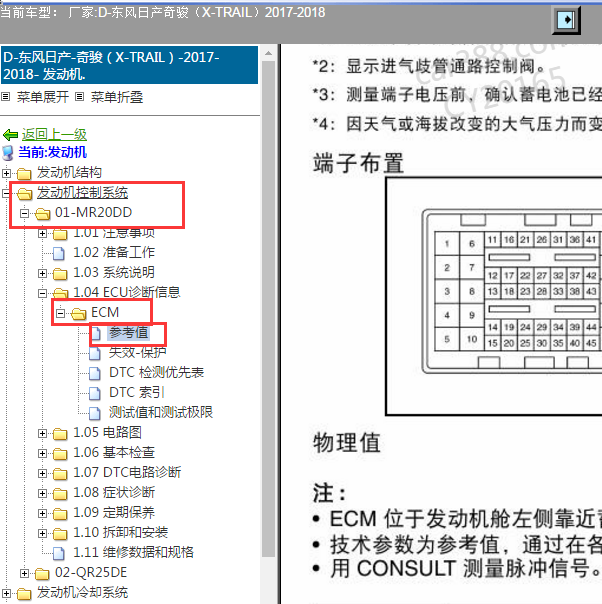Click the 测试值和测试极限 document icon
The image size is (602, 604).
pos(95,414)
